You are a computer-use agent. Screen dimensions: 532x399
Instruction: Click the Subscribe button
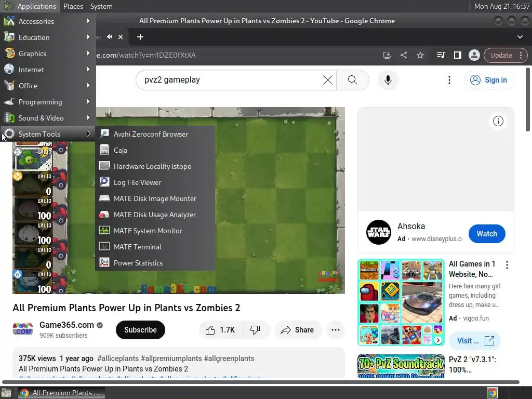point(140,330)
